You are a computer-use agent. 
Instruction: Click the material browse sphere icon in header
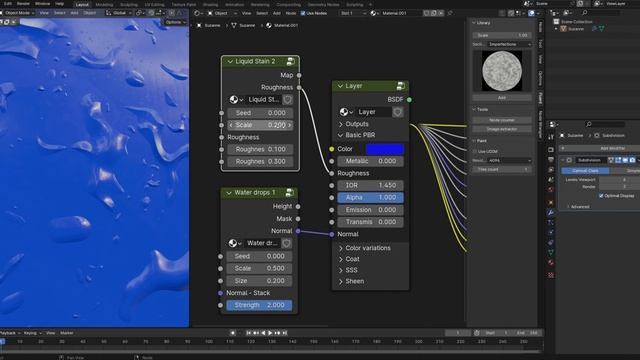click(373, 13)
